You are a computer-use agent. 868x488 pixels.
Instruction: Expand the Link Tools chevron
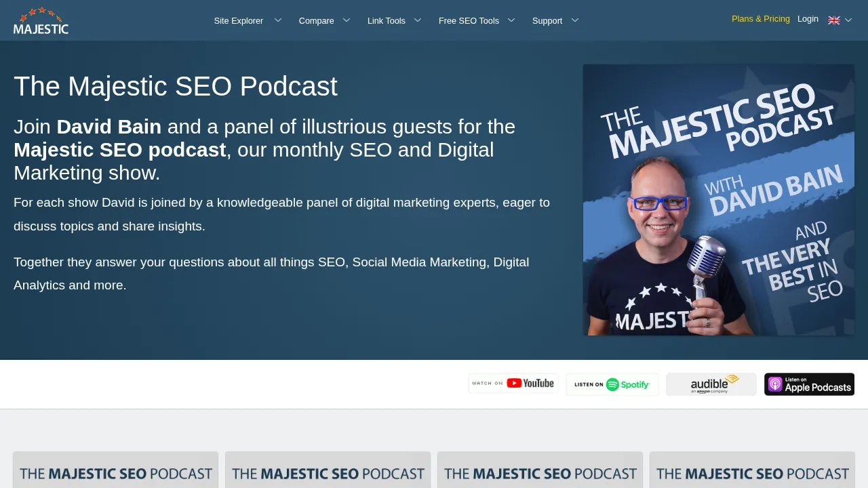click(418, 20)
